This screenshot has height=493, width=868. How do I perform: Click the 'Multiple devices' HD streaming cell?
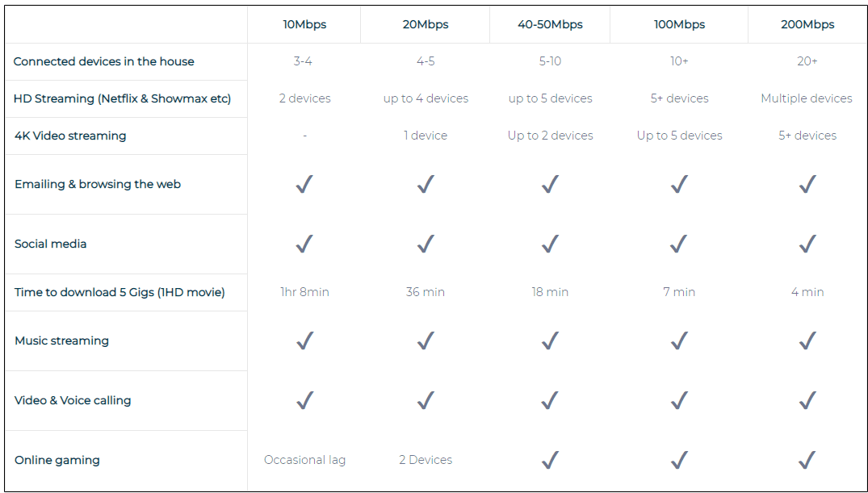coord(806,98)
